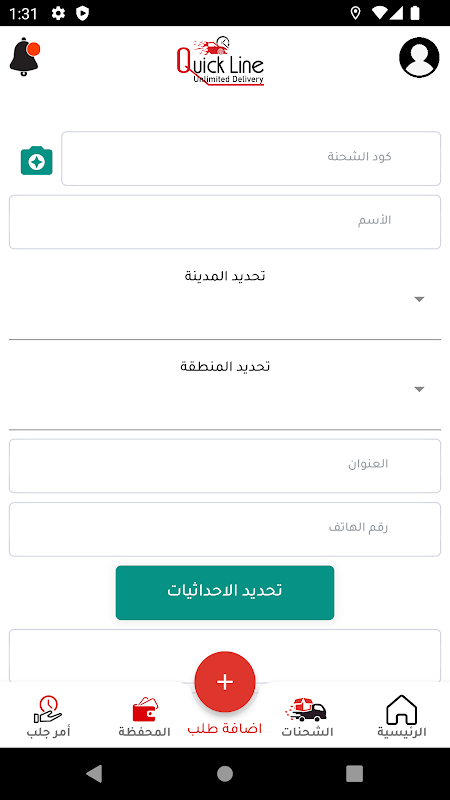Expand the تحديد المنطقة area dropdown
The image size is (450, 800).
coord(225,390)
